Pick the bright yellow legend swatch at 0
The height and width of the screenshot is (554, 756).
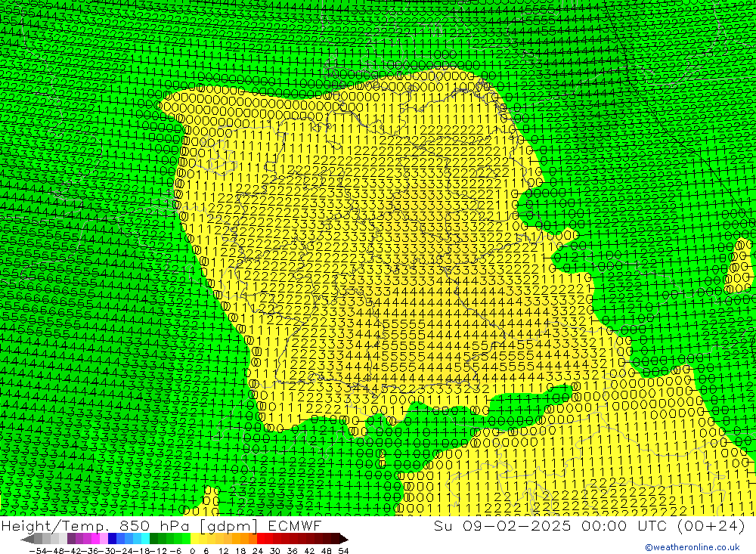[195, 540]
